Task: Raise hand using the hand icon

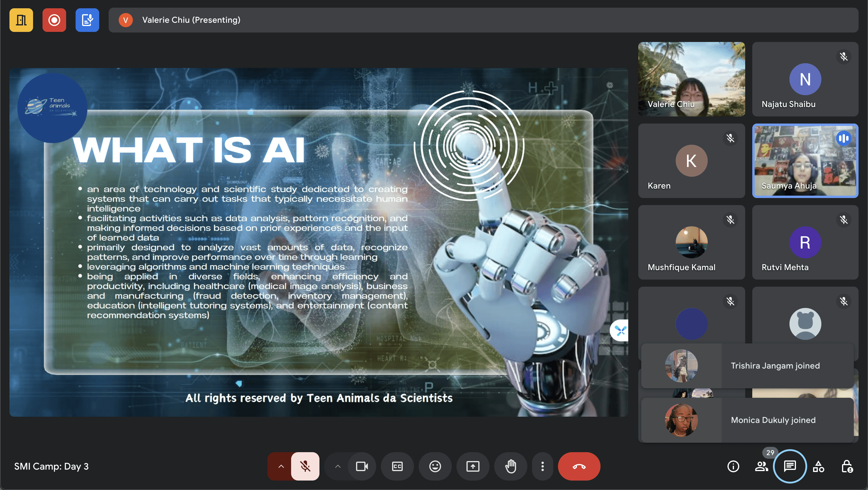Action: point(510,466)
